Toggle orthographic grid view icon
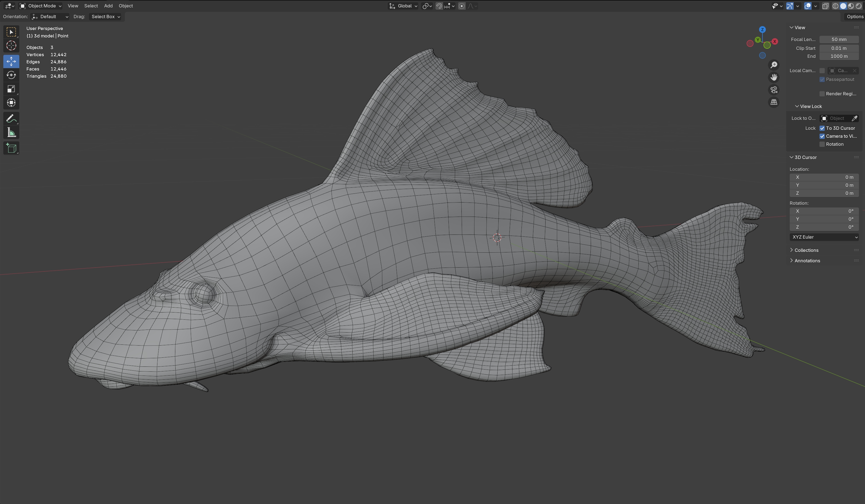This screenshot has width=865, height=504. (x=774, y=102)
